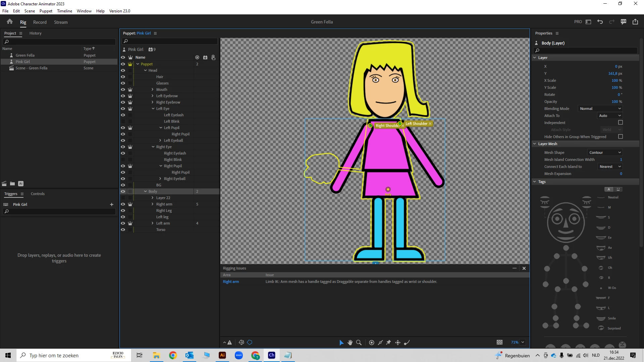This screenshot has height=362, width=644.
Task: Select the Dangle tool
Action: [x=407, y=343]
